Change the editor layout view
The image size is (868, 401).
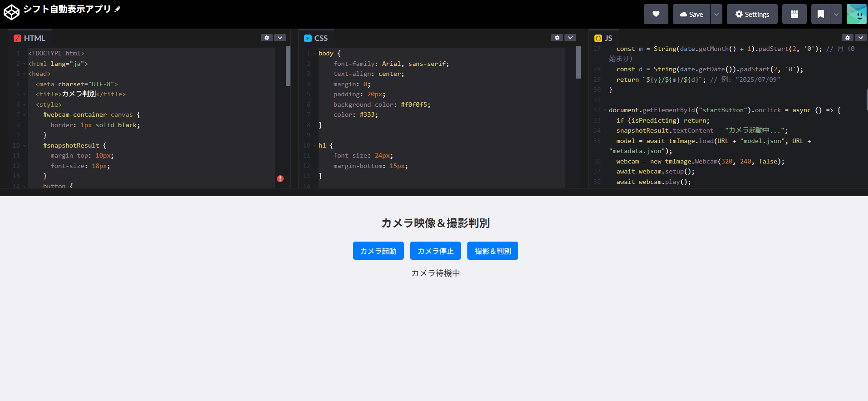click(794, 14)
